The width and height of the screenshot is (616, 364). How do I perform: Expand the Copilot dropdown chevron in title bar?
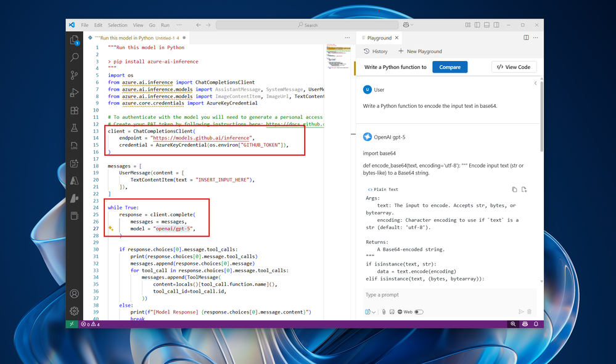click(x=412, y=25)
